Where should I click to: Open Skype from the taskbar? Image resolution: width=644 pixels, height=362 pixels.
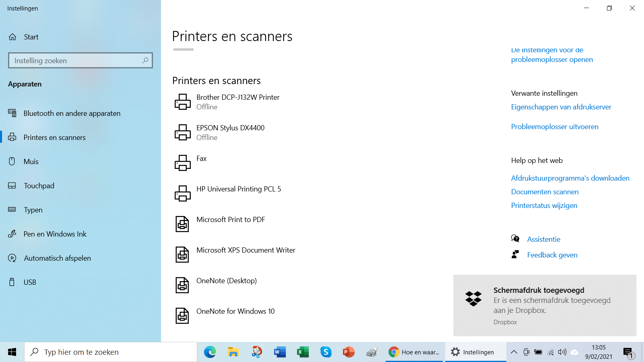point(326,352)
